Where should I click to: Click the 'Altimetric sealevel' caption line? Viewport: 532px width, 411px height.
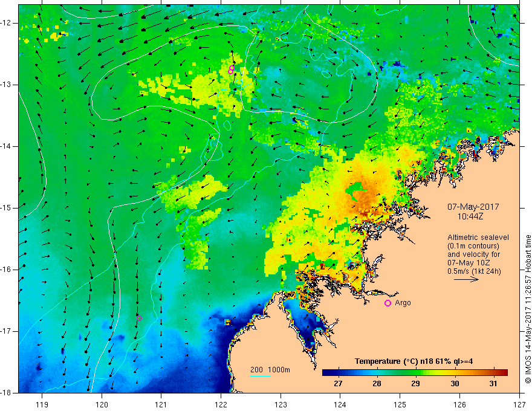click(478, 238)
